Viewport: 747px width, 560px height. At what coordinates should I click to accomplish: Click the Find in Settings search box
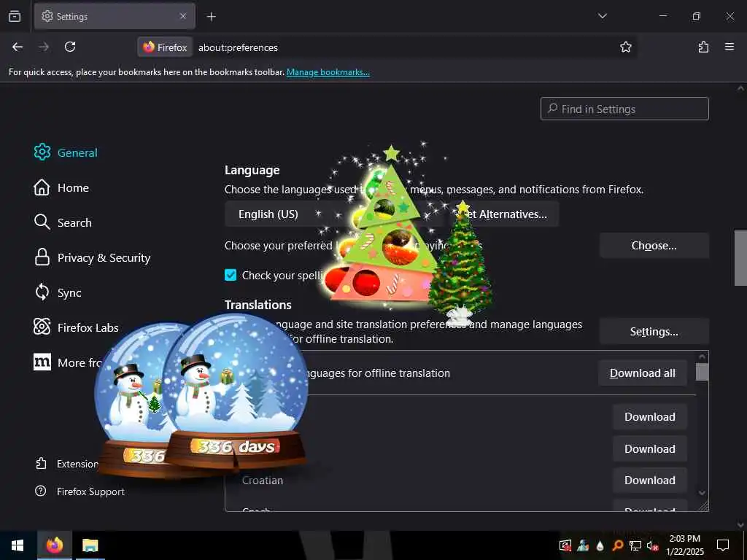(x=624, y=109)
